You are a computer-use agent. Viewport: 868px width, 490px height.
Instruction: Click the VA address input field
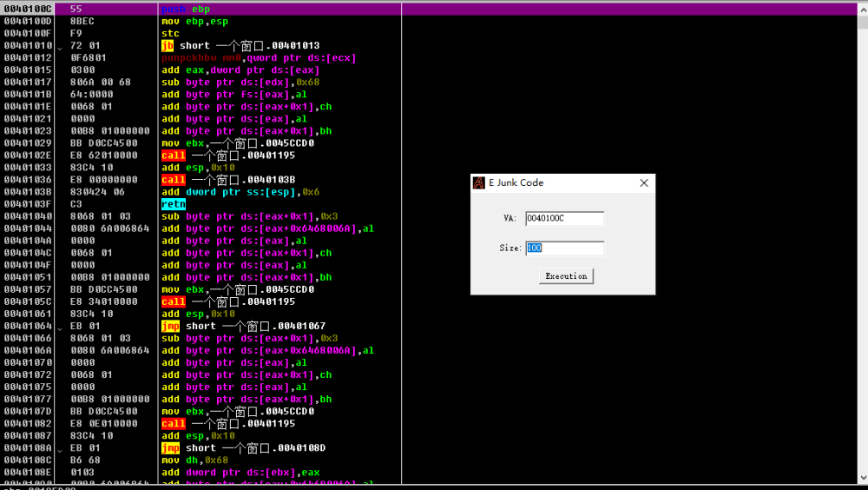(x=564, y=218)
